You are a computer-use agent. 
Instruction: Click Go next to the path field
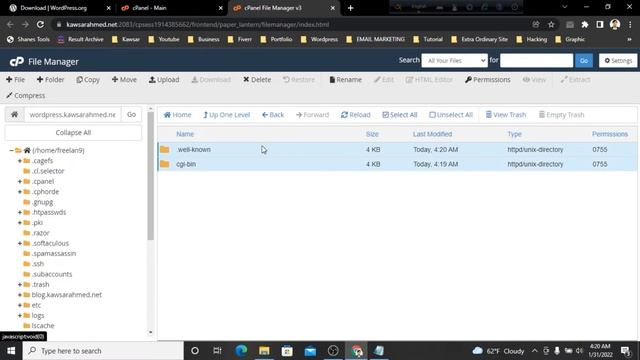click(131, 115)
